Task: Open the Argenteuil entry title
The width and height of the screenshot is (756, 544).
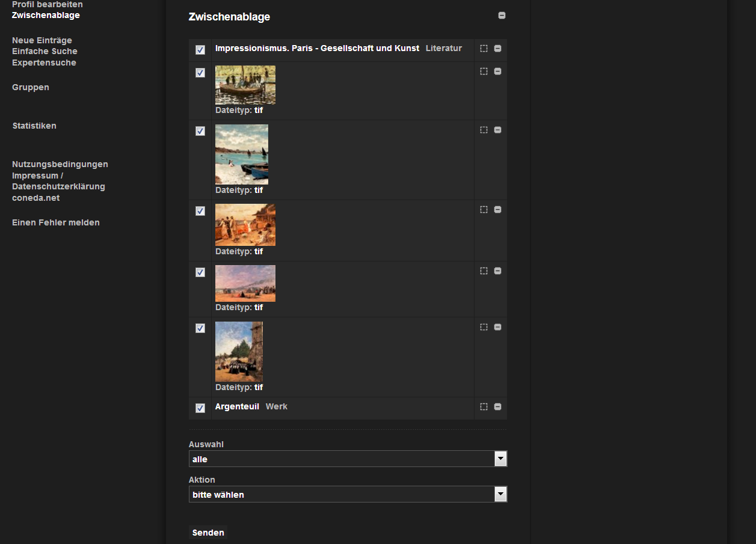Action: coord(237,406)
